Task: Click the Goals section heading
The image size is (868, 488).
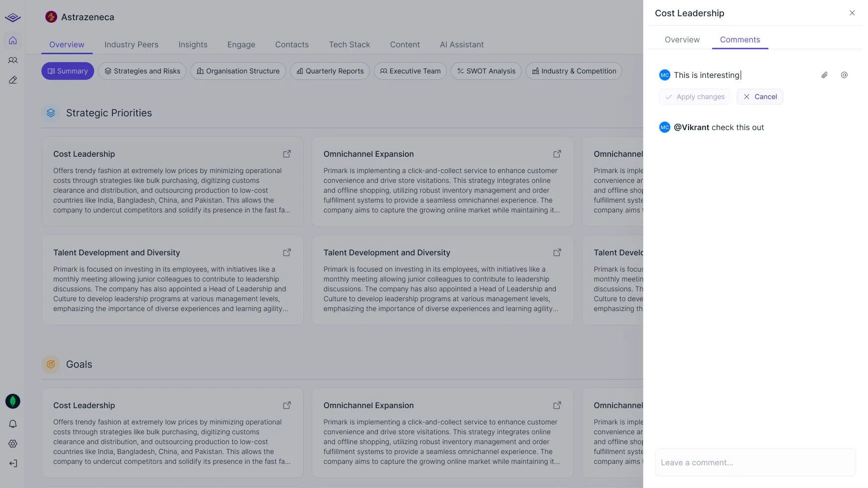Action: click(79, 364)
